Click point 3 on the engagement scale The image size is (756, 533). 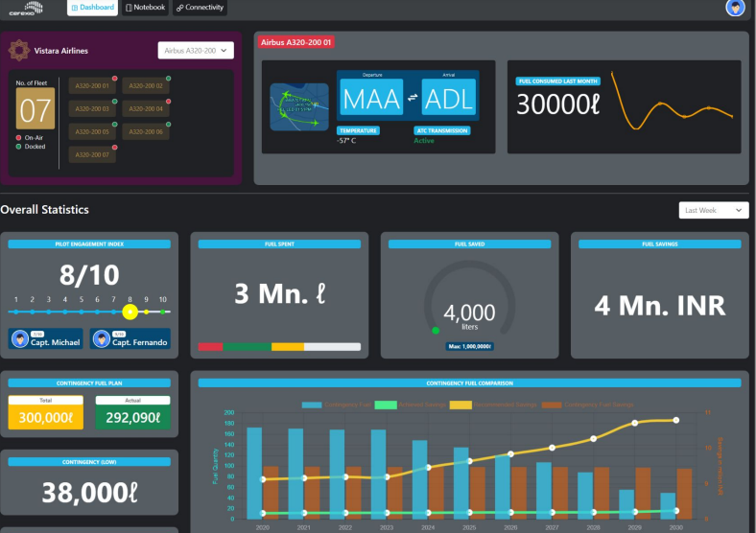tap(49, 312)
